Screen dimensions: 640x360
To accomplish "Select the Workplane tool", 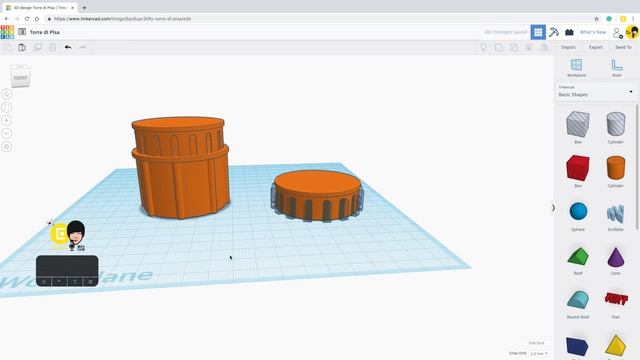I will (x=576, y=68).
